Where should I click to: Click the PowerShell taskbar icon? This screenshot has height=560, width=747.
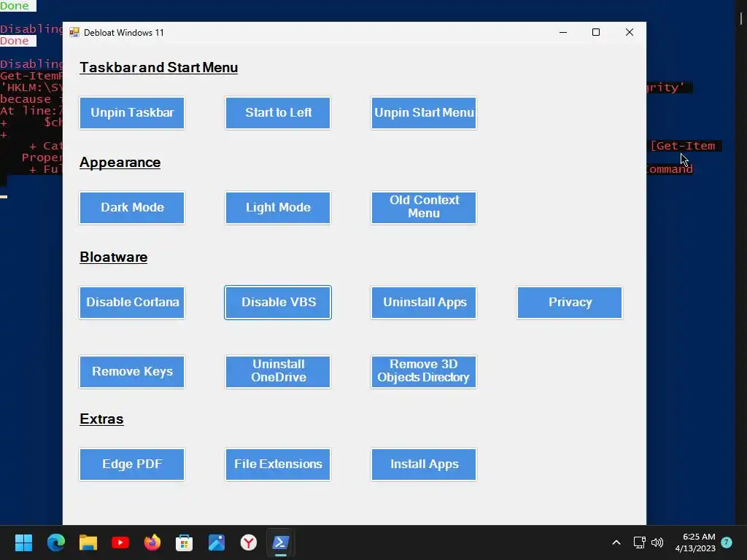[x=281, y=542]
